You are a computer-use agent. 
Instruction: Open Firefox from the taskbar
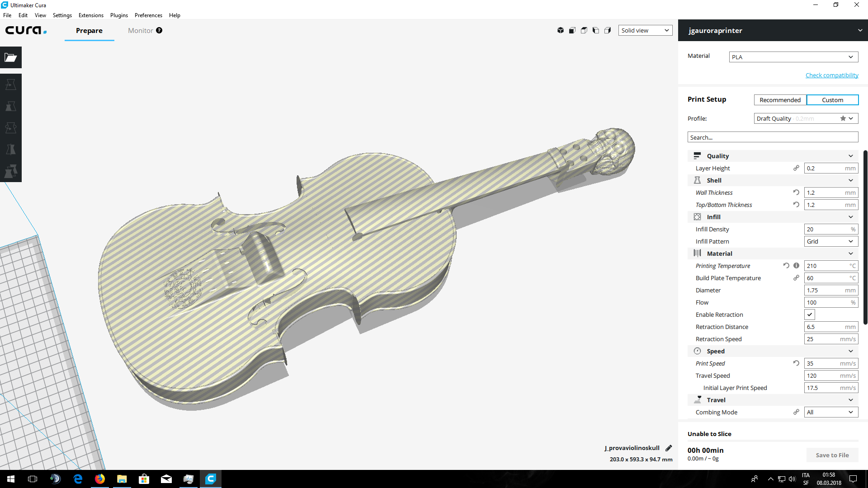pos(100,479)
